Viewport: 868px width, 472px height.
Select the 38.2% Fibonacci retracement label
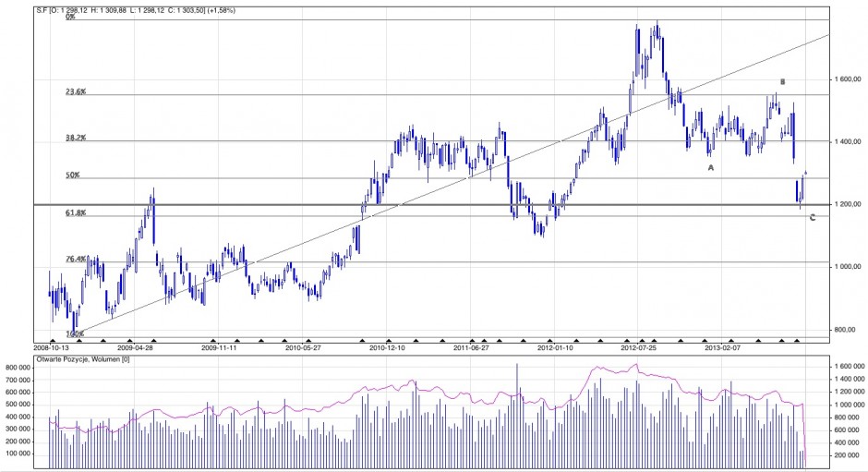click(76, 137)
